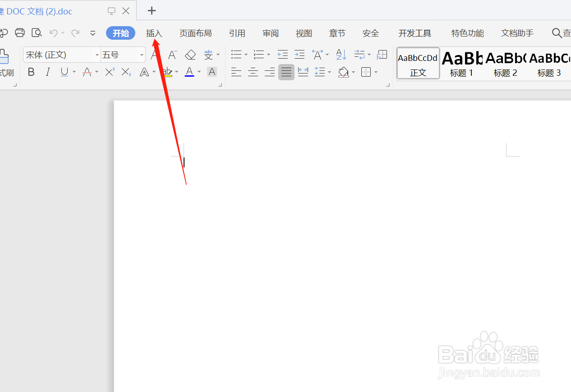
Task: Apply superscript formatting
Action: 110,72
